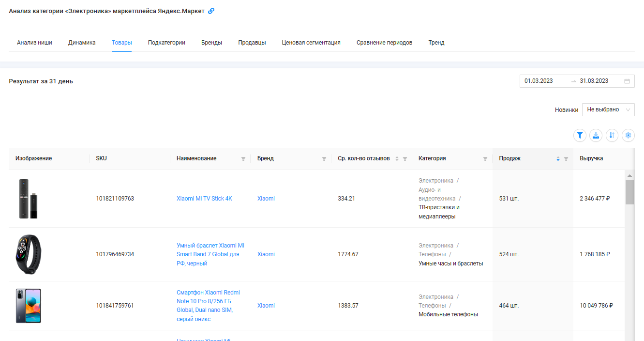Open the sorting settings arrows icon

(x=612, y=136)
